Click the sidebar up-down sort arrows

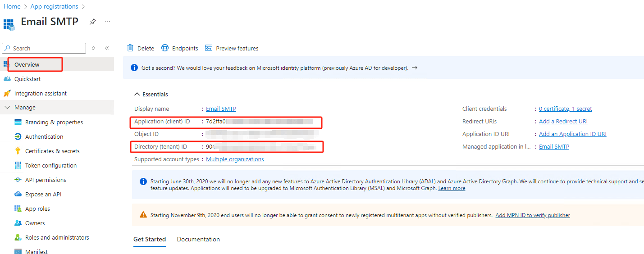93,48
